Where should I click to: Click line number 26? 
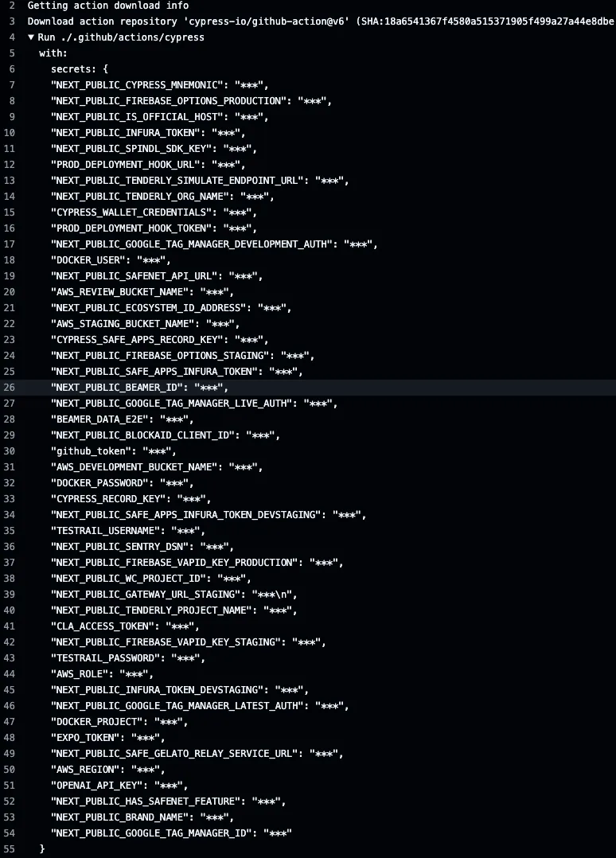[11, 388]
